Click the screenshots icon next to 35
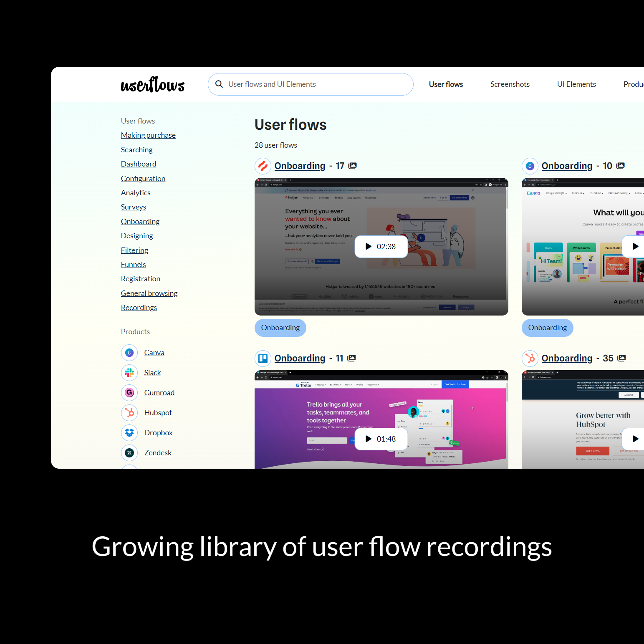Screen dimensions: 644x644 (622, 358)
